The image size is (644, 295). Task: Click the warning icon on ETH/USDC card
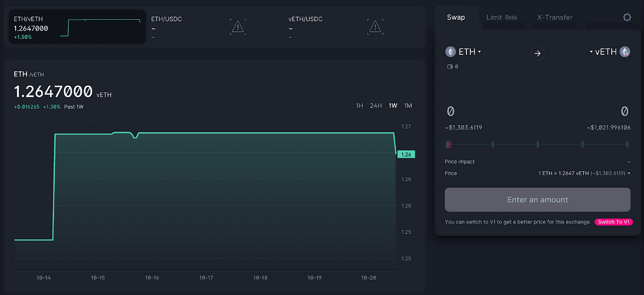pyautogui.click(x=237, y=26)
